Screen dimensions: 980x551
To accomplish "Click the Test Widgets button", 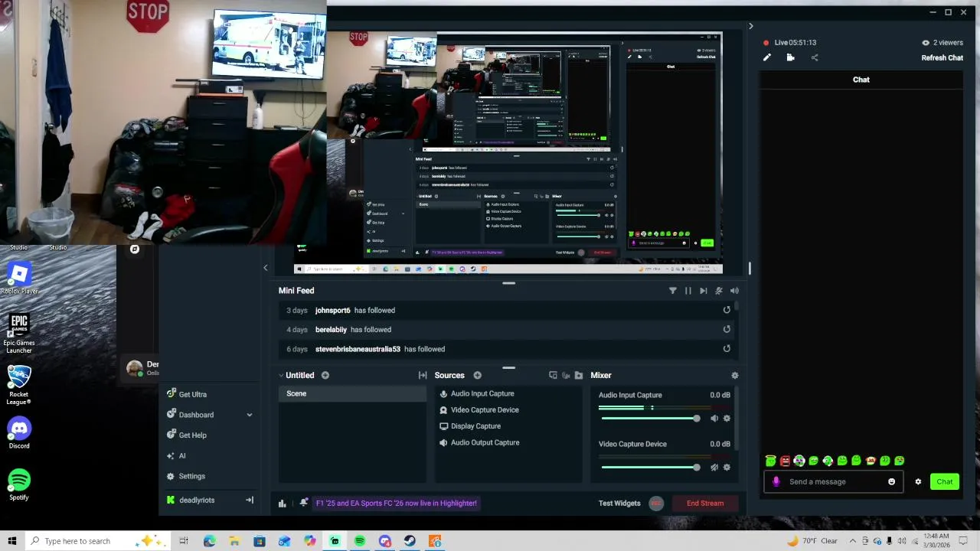I will tap(619, 504).
